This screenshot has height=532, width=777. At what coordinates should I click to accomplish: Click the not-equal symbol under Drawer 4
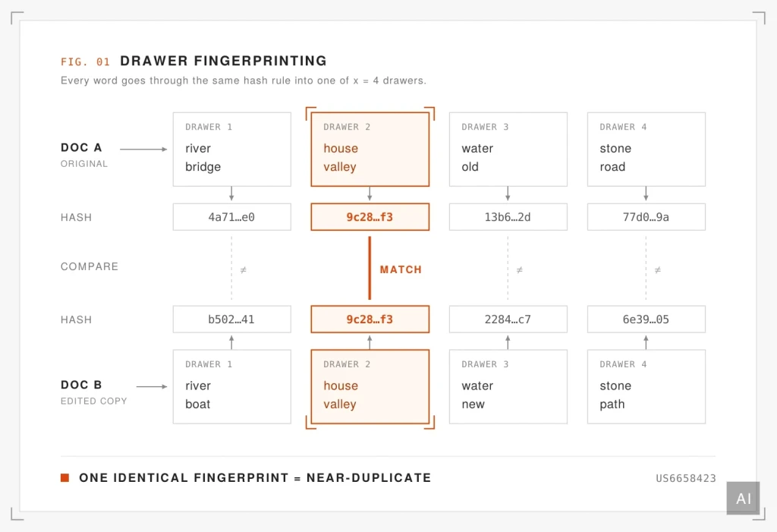(658, 270)
